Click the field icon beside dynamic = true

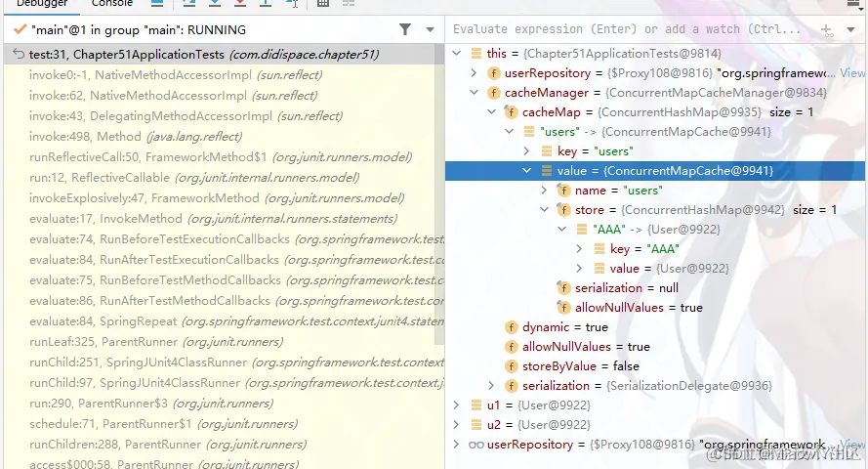click(511, 327)
